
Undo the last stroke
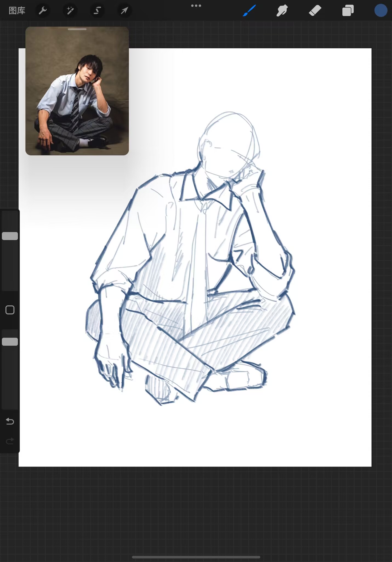tap(10, 421)
